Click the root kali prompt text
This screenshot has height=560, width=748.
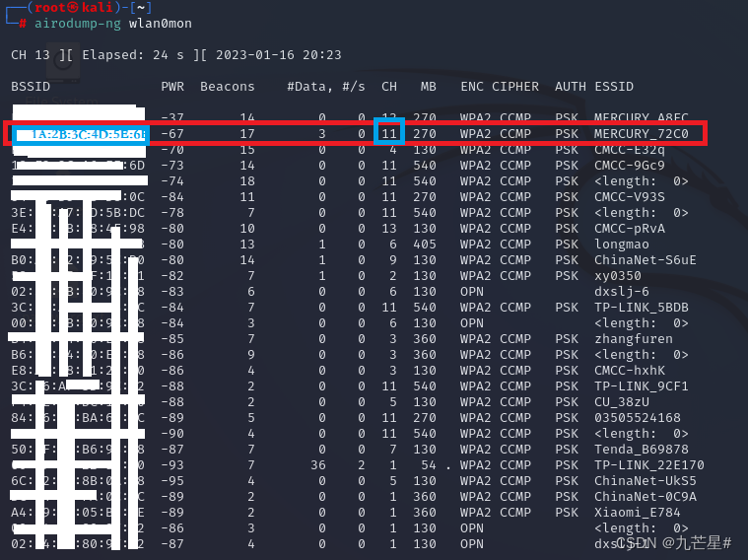coord(73,7)
